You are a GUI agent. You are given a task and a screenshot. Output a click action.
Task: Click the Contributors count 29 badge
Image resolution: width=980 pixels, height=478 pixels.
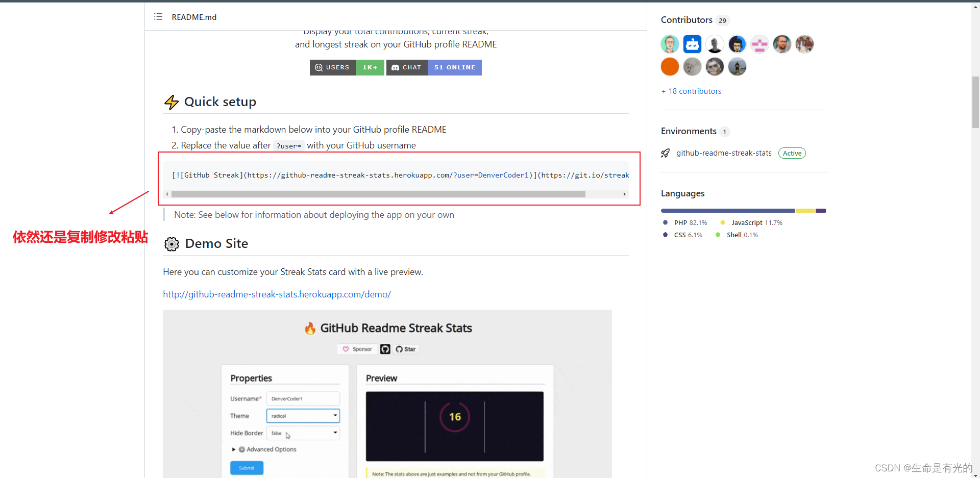[x=722, y=20]
